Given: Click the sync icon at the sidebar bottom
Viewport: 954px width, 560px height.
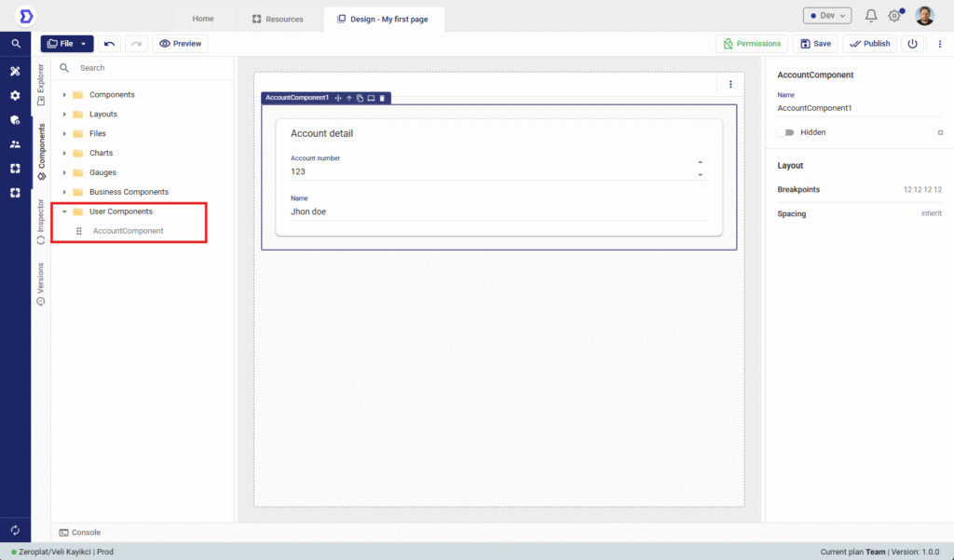Looking at the screenshot, I should pos(15,530).
